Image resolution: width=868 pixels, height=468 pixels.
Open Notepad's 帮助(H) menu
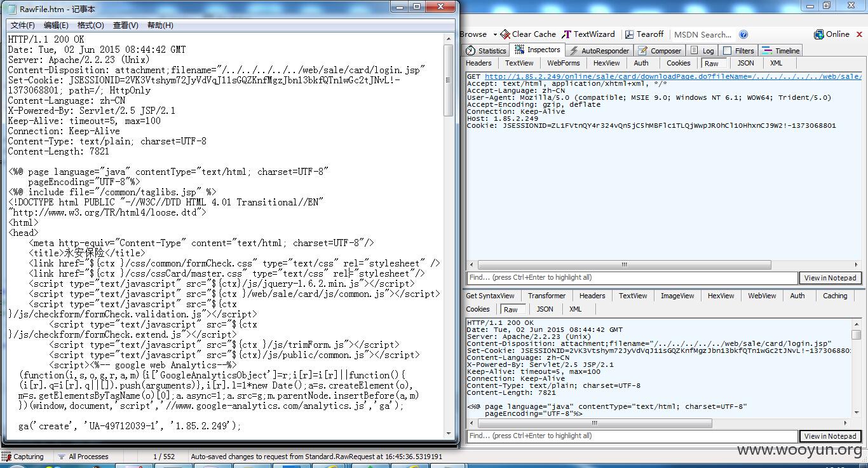[160, 25]
